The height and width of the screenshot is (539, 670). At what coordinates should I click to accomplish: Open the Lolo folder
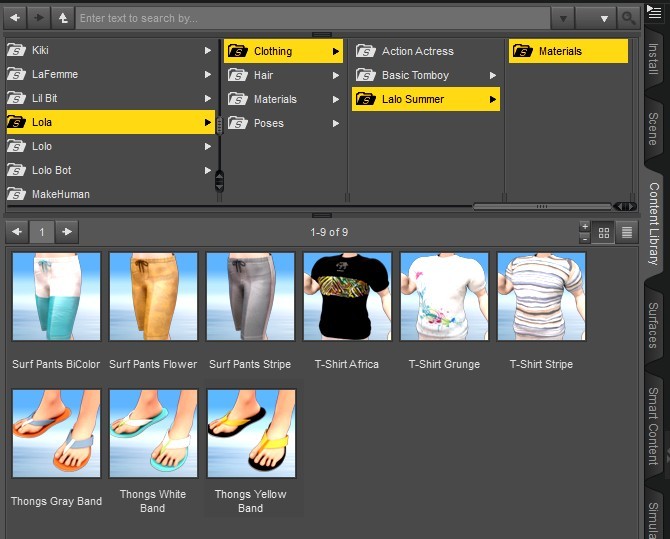(110, 146)
